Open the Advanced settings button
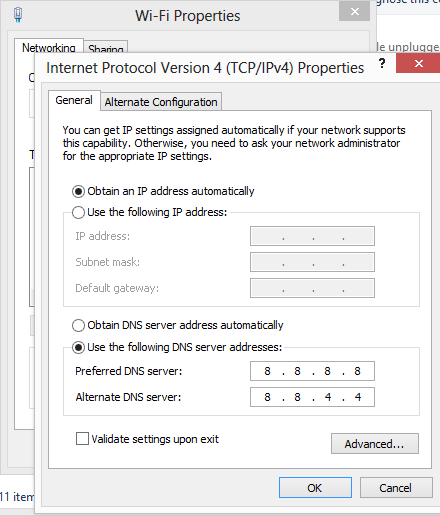Image resolution: width=440 pixels, height=516 pixels. click(375, 444)
